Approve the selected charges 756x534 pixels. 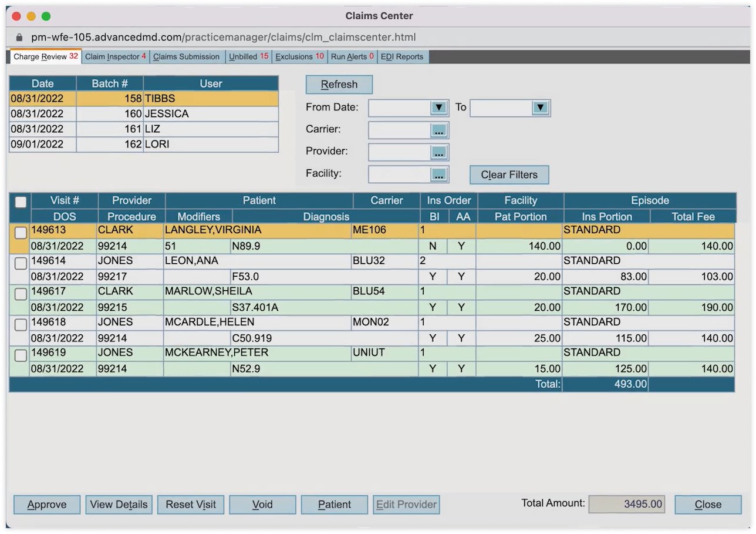46,504
